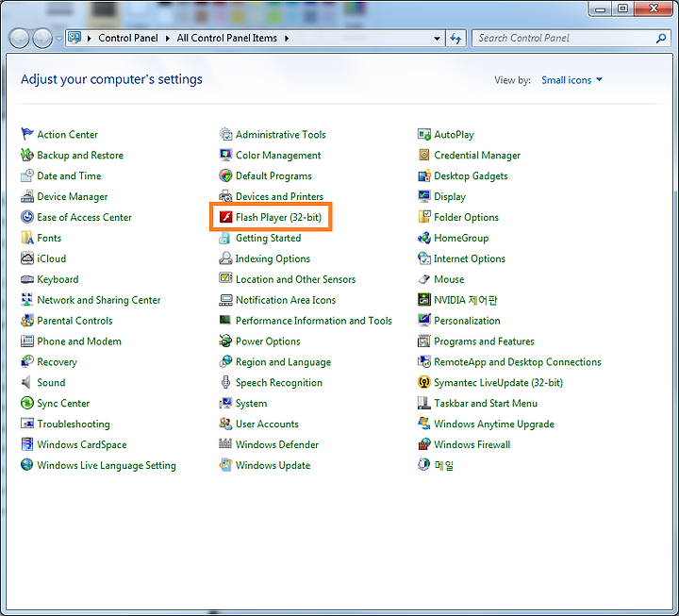
Task: Open Internet Options link
Action: pos(470,258)
